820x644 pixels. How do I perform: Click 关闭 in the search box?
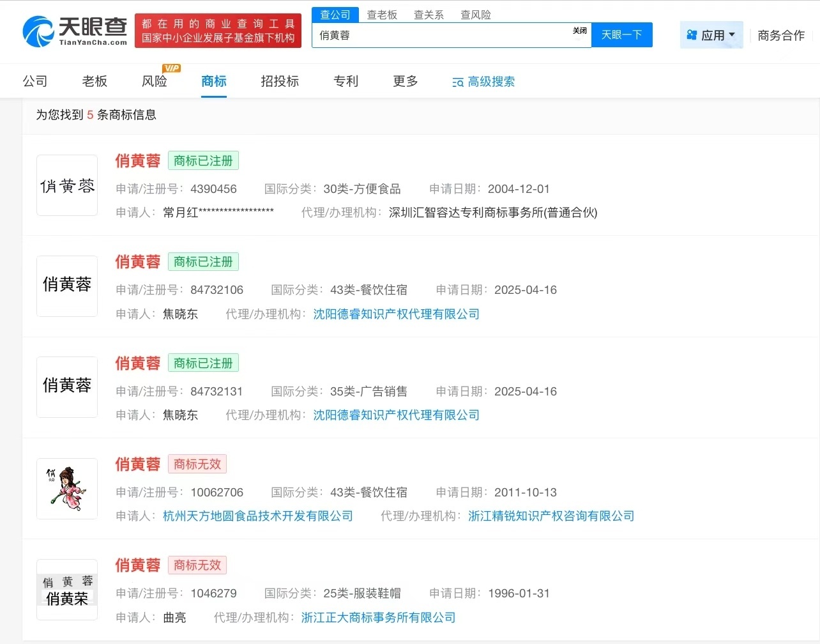click(580, 31)
